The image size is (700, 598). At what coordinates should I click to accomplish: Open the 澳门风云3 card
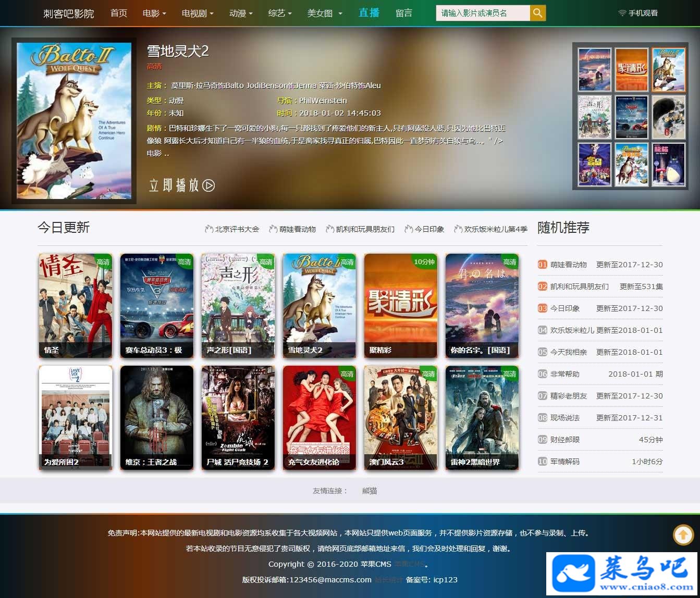coord(401,418)
